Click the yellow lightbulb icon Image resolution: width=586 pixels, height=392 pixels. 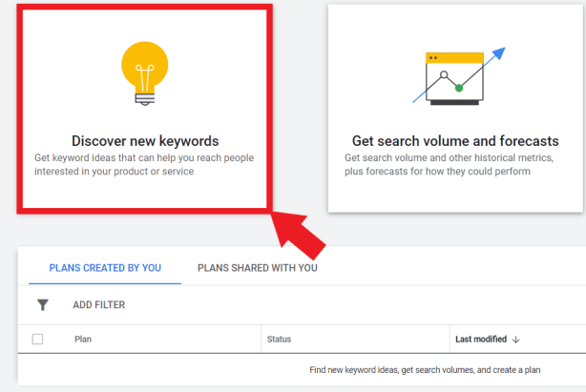point(145,73)
